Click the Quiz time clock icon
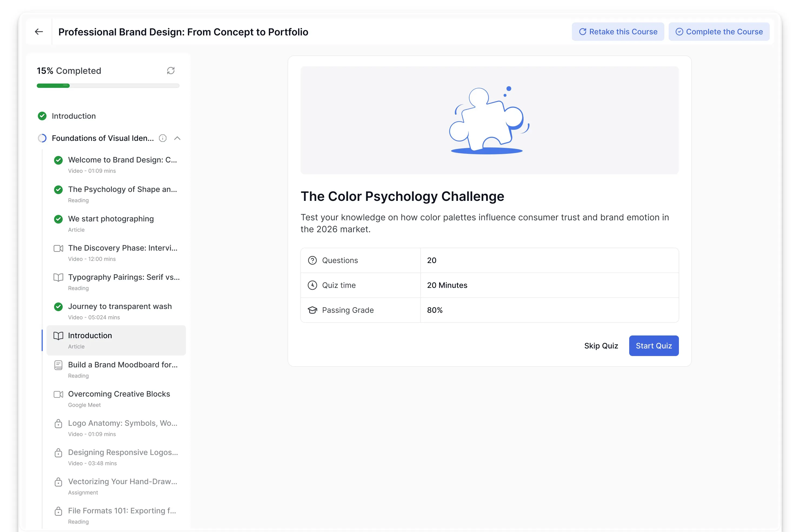The height and width of the screenshot is (532, 800). (312, 285)
